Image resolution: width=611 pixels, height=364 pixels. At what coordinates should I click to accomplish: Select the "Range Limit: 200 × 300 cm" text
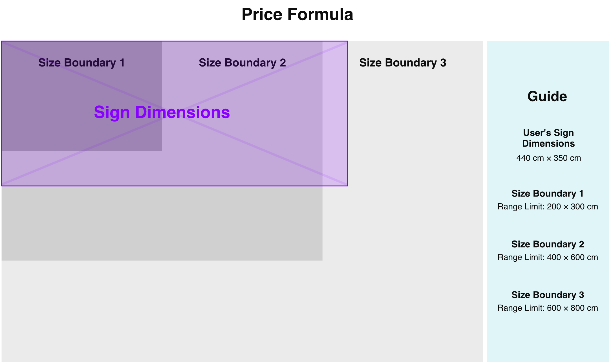tap(548, 207)
